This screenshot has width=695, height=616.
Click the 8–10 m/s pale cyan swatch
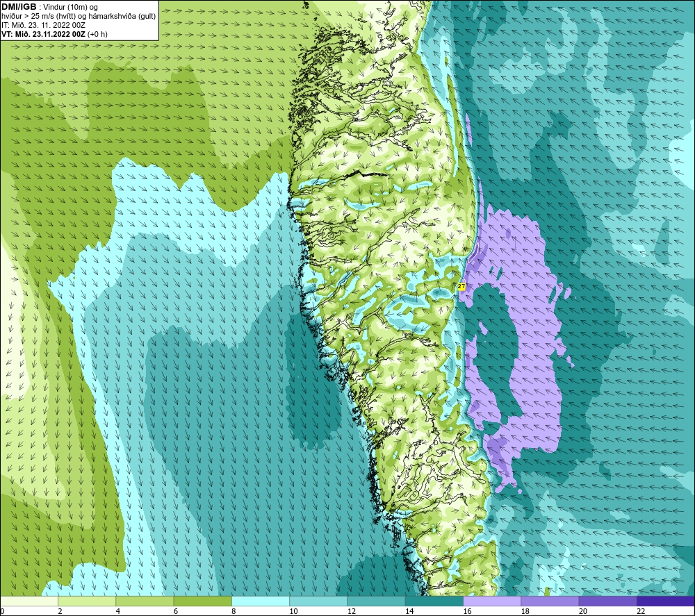click(x=261, y=601)
